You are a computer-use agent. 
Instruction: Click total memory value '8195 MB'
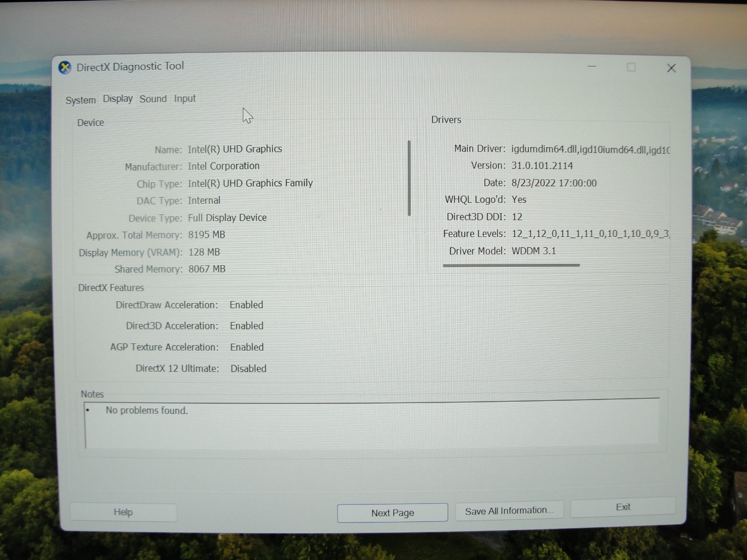(206, 235)
